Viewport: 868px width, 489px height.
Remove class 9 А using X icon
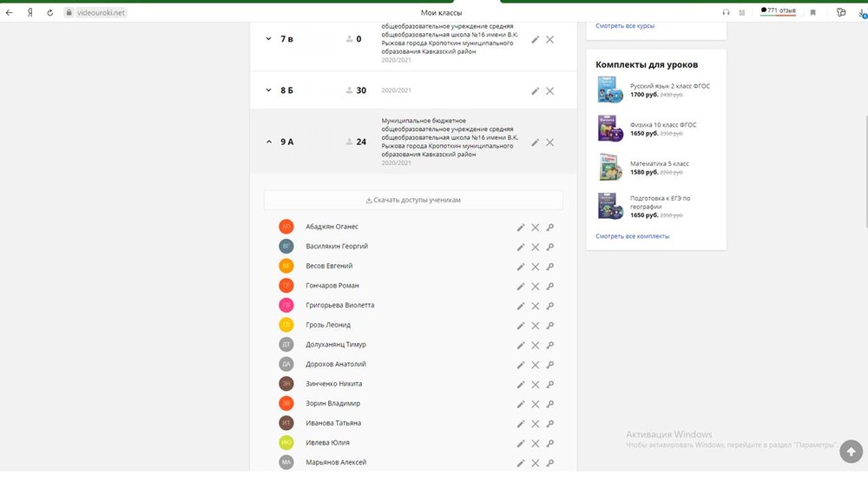(549, 142)
